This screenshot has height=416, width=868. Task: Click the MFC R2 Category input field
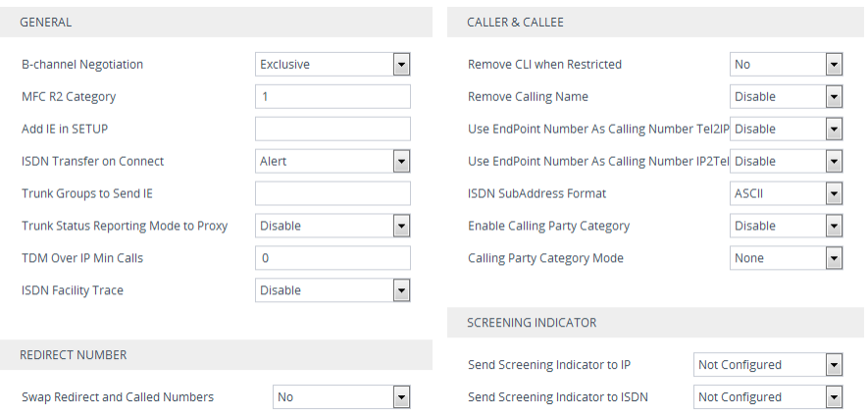[332, 97]
